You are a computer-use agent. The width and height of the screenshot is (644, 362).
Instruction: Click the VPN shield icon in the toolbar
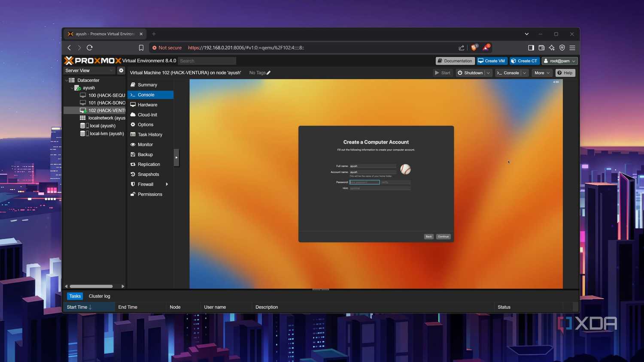pyautogui.click(x=562, y=48)
